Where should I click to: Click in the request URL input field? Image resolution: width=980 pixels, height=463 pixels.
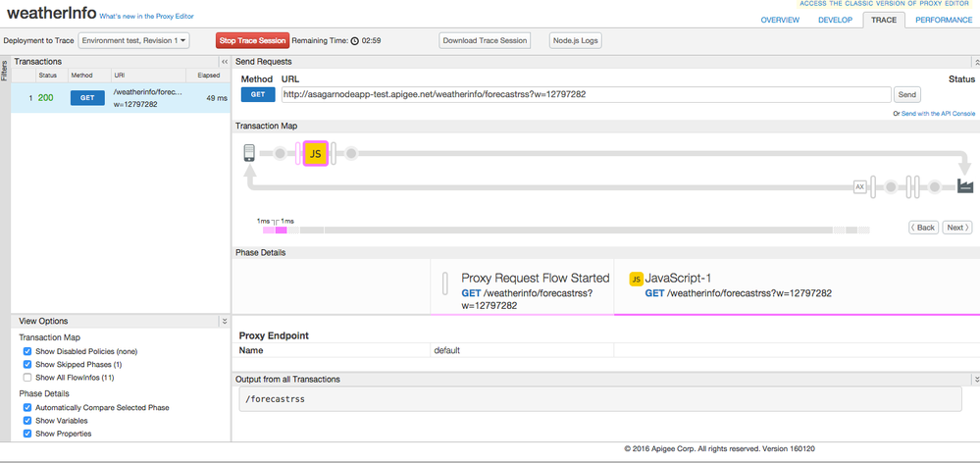coord(586,94)
